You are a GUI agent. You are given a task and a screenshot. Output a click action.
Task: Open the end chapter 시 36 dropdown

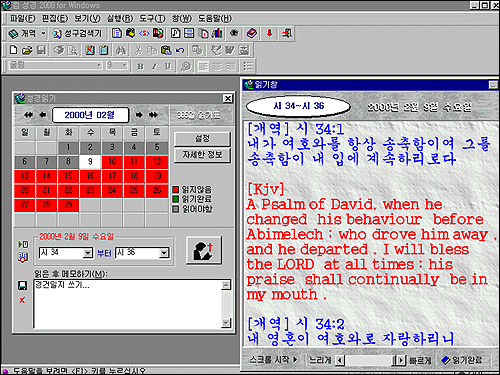164,253
